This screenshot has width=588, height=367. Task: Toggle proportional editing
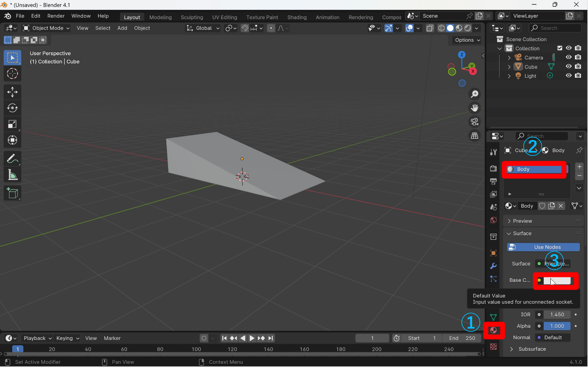pos(271,28)
